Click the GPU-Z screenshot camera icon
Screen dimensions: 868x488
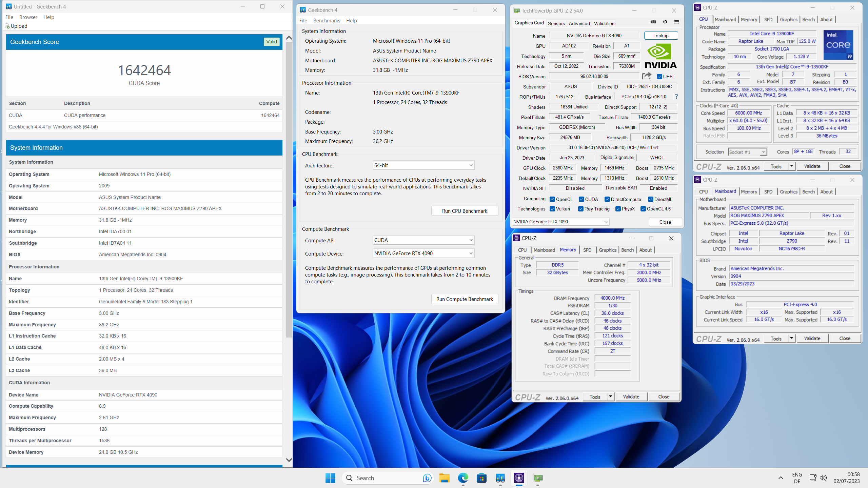click(x=653, y=22)
